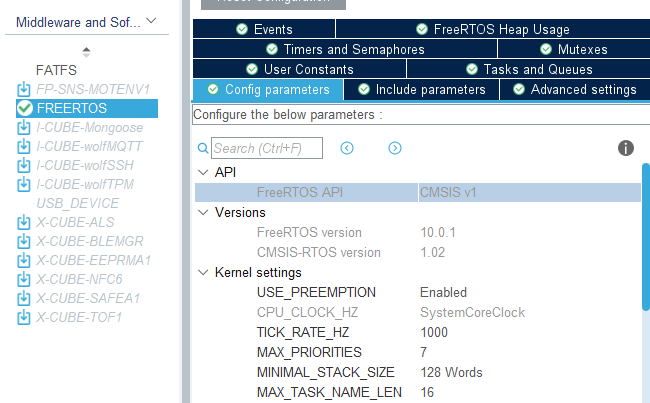Viewport: 650px width, 403px height.
Task: Click download icon next to X-CUBE-TOF1
Action: 24,318
